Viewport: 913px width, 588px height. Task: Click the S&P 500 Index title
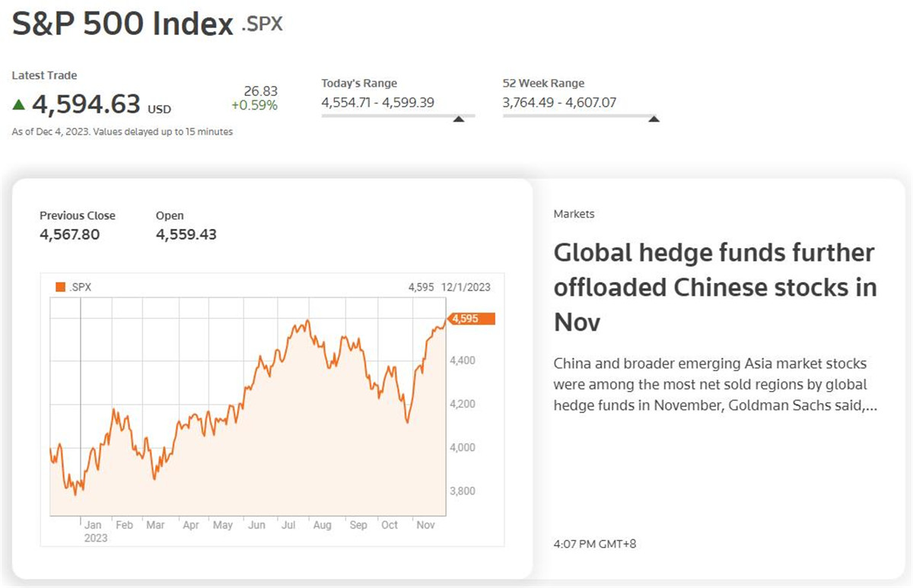pos(122,24)
